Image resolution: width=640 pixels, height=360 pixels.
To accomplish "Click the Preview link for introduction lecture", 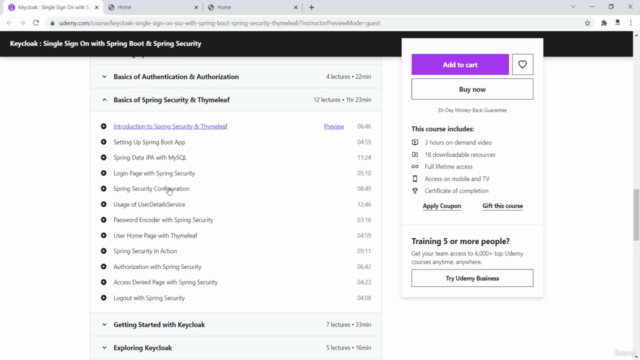I will (x=334, y=127).
